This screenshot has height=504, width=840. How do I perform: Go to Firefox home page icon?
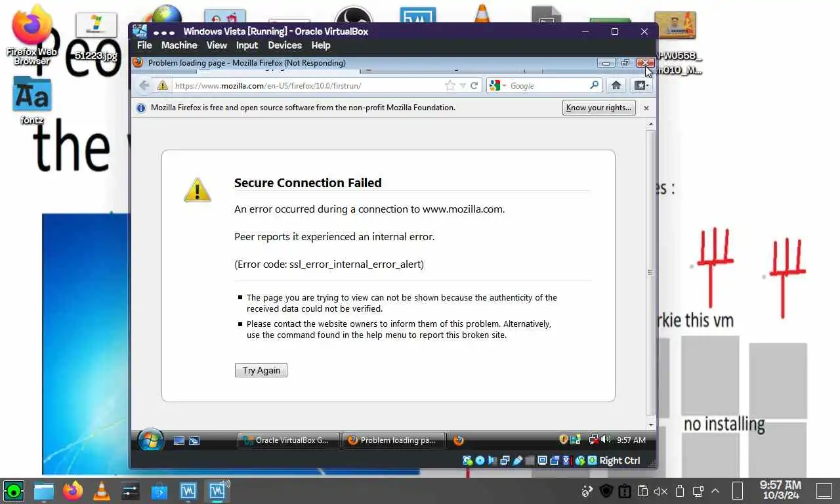coord(616,85)
